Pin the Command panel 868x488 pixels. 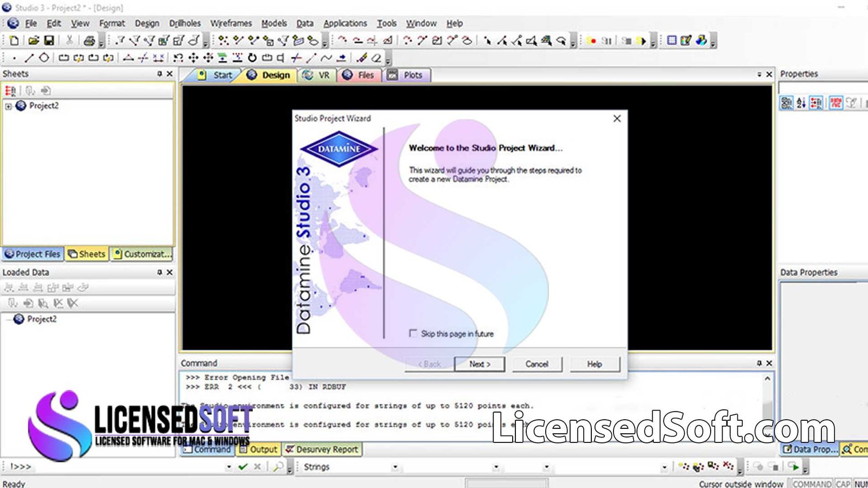coord(759,363)
